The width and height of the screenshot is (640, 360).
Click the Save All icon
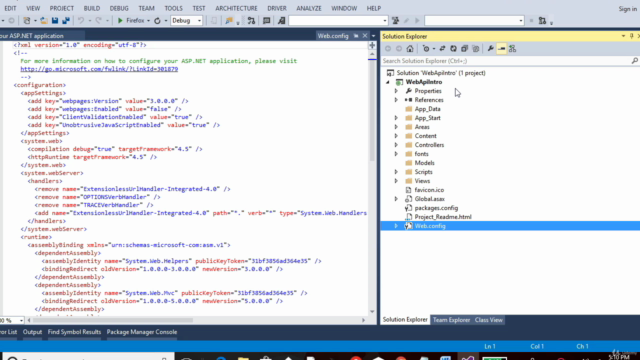pyautogui.click(x=65, y=20)
